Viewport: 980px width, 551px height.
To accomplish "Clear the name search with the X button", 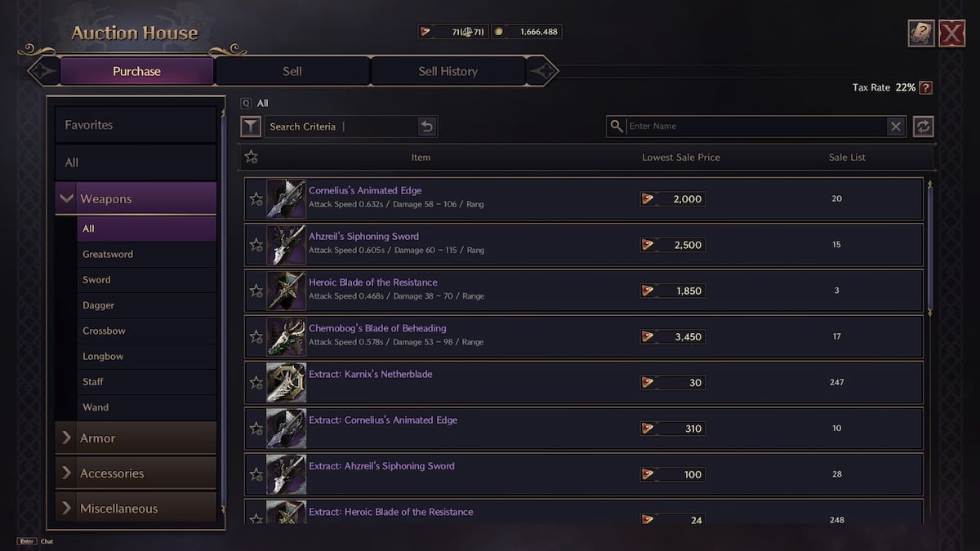I will (896, 127).
